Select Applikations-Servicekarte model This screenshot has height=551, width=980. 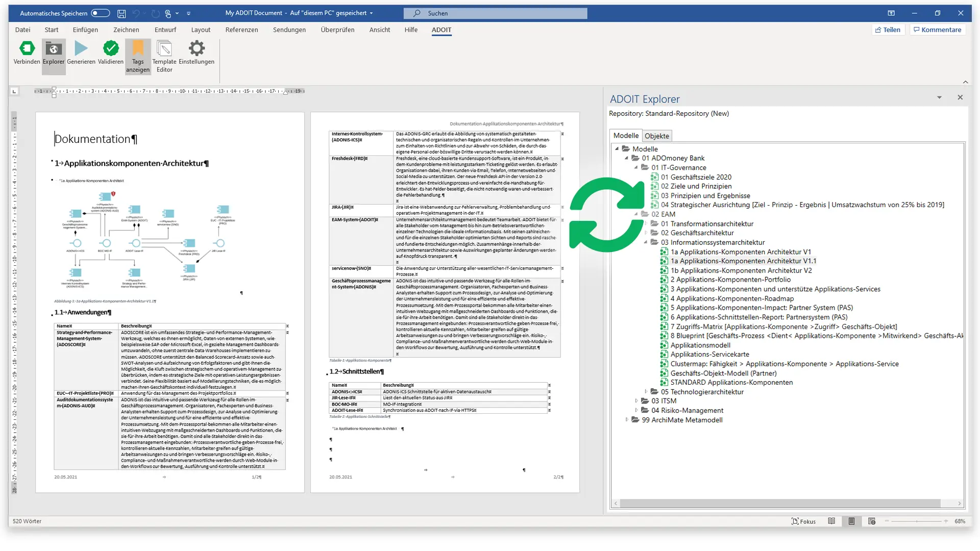pyautogui.click(x=710, y=355)
